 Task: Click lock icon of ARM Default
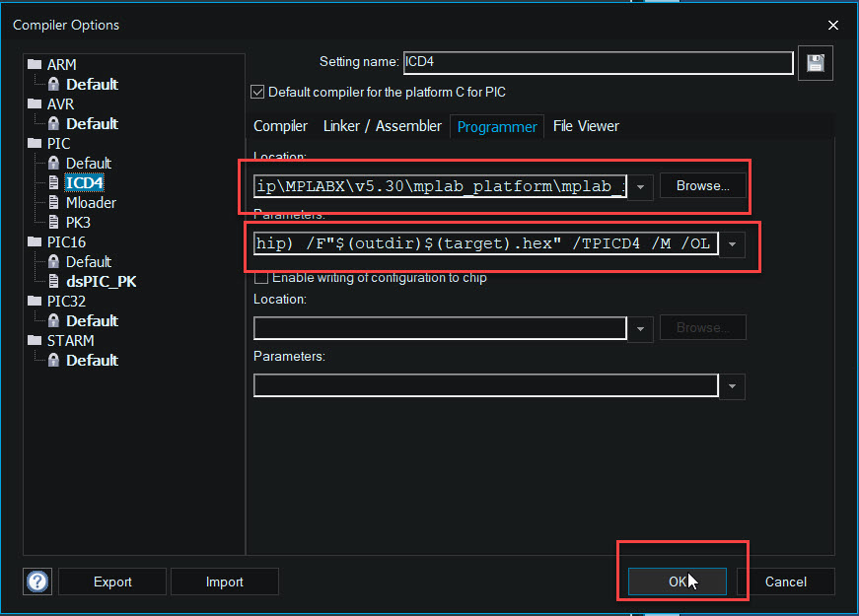[x=53, y=84]
